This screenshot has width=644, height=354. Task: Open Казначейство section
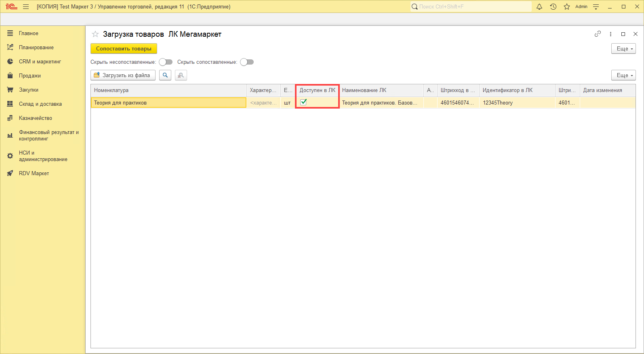pyautogui.click(x=36, y=118)
